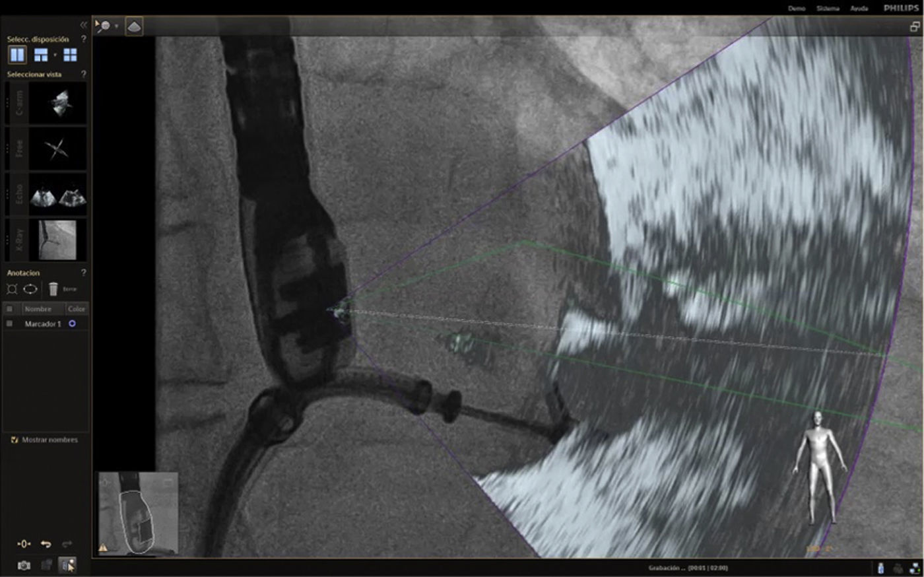Select the two-column layout icon

17,55
